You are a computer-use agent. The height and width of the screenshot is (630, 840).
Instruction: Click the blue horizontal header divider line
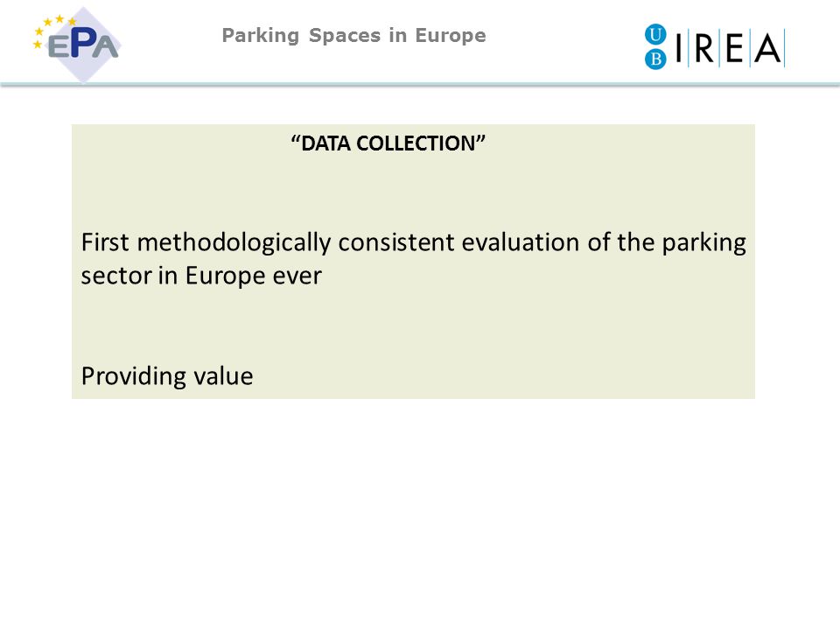420,85
